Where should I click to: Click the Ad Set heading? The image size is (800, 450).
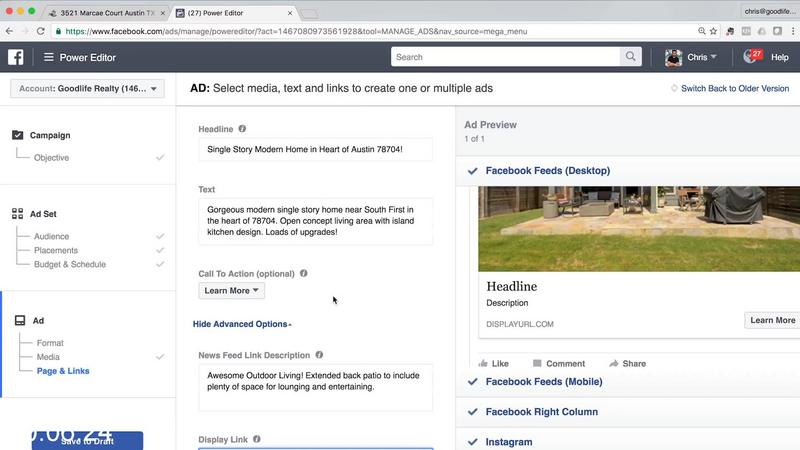click(x=43, y=214)
